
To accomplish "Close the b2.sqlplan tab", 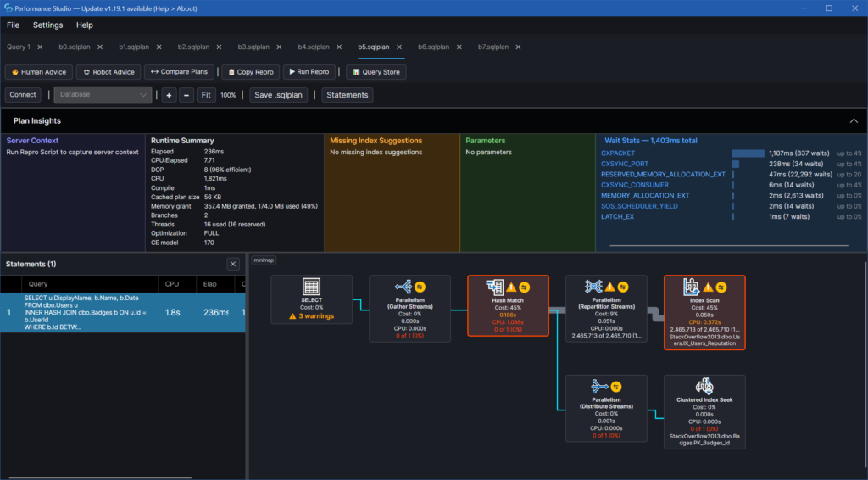I will (x=220, y=47).
